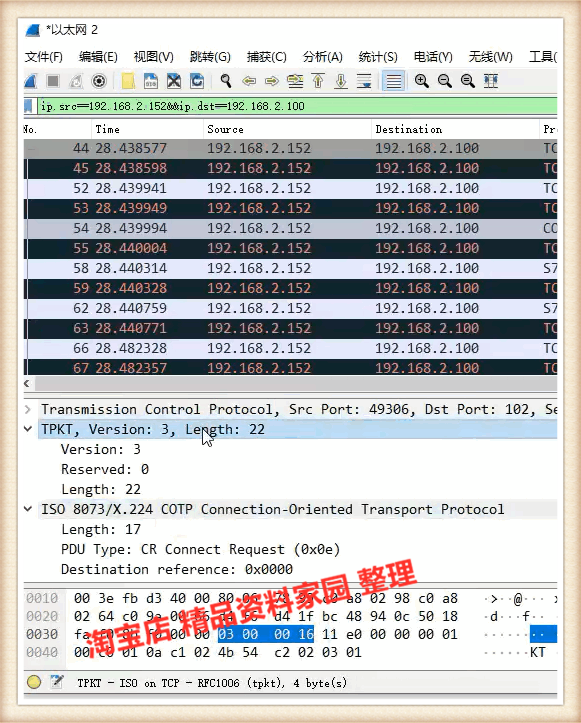Select 'PDU Type: CR Connect Request' field
The height and width of the screenshot is (723, 581).
(x=200, y=550)
